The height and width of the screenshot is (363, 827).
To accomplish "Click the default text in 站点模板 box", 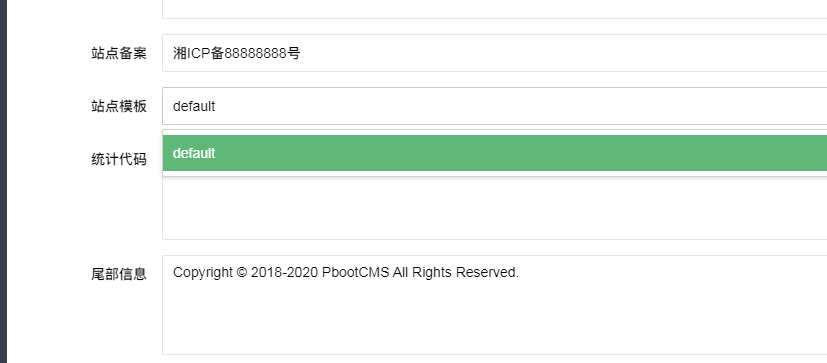I will [194, 106].
